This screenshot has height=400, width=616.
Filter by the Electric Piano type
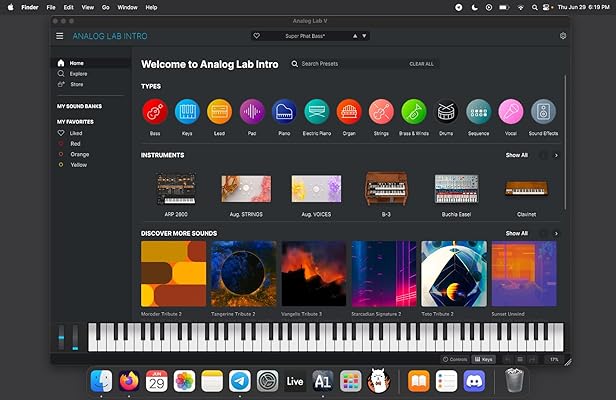tap(316, 110)
